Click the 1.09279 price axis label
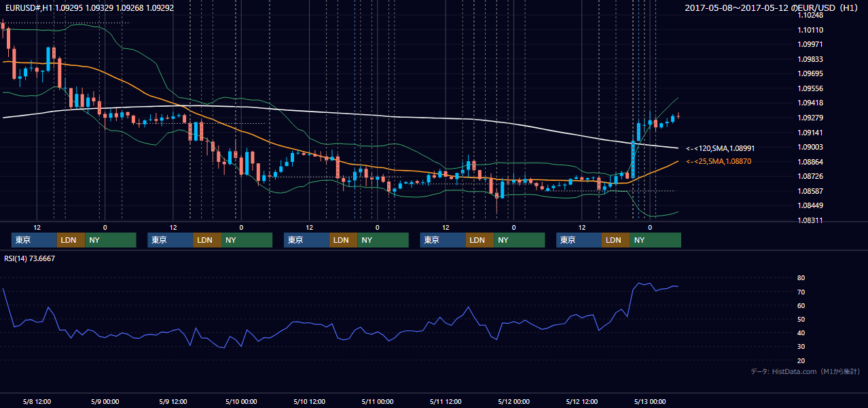 pyautogui.click(x=810, y=118)
